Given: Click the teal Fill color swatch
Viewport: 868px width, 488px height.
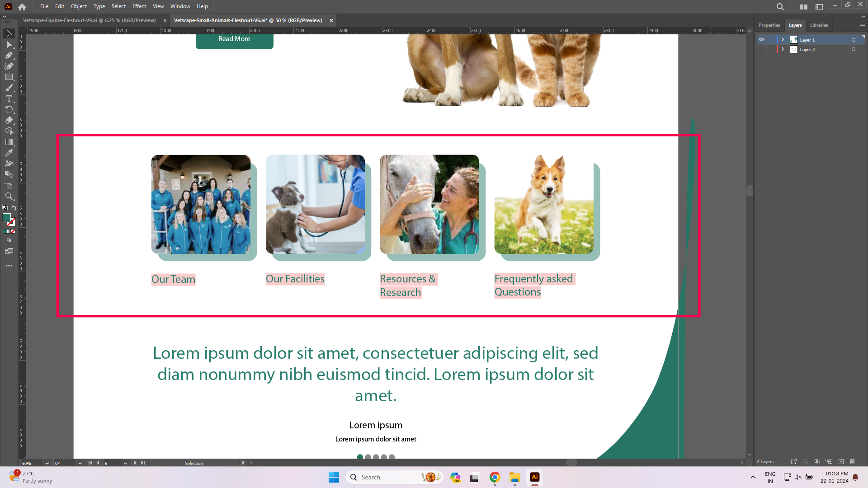Looking at the screenshot, I should pyautogui.click(x=6, y=218).
